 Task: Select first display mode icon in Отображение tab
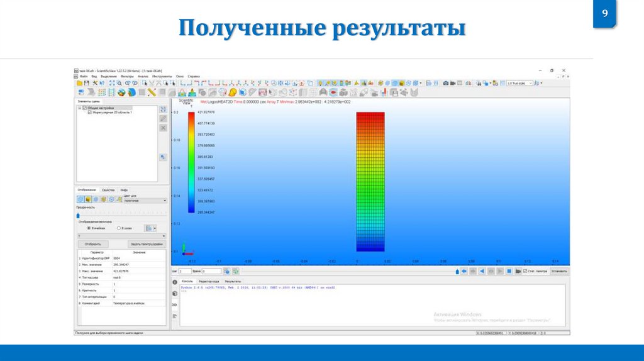pyautogui.click(x=80, y=199)
